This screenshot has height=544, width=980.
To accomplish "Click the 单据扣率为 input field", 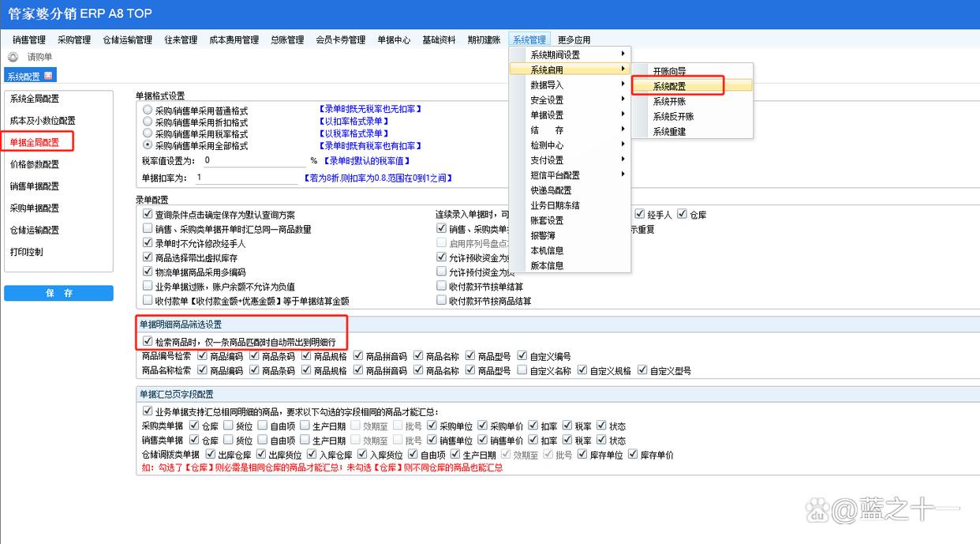I will coord(245,178).
